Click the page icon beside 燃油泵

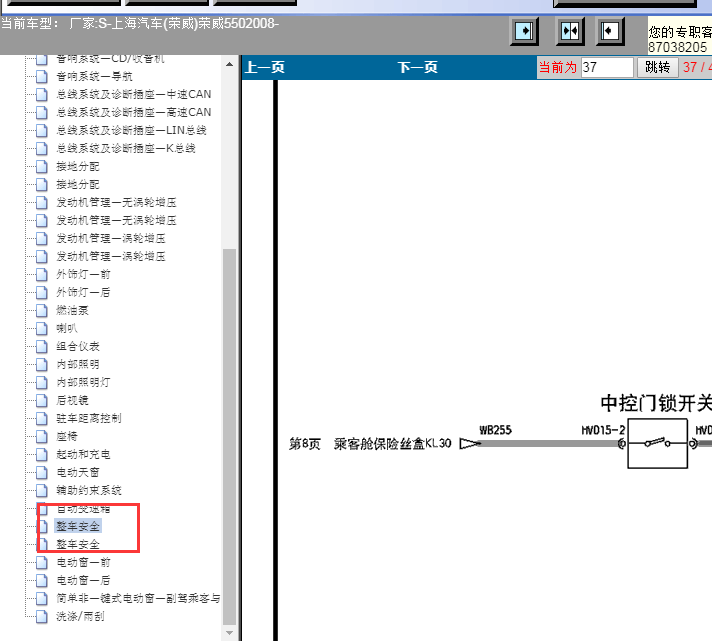(42, 311)
